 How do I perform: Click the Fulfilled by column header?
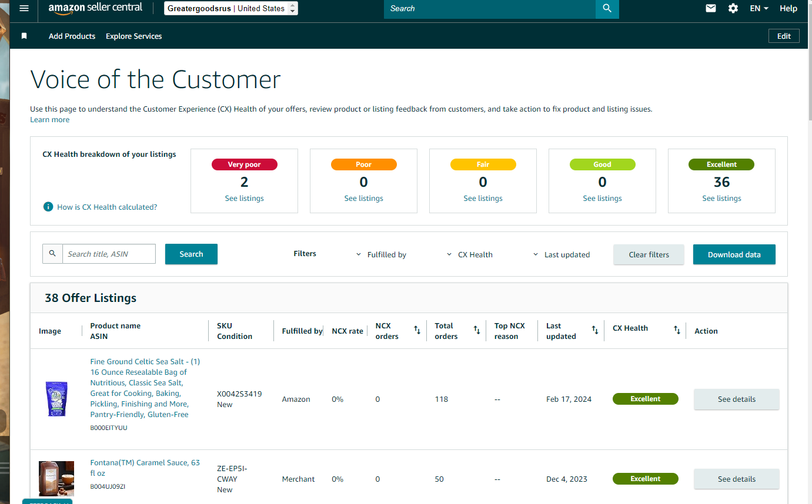pos(302,331)
